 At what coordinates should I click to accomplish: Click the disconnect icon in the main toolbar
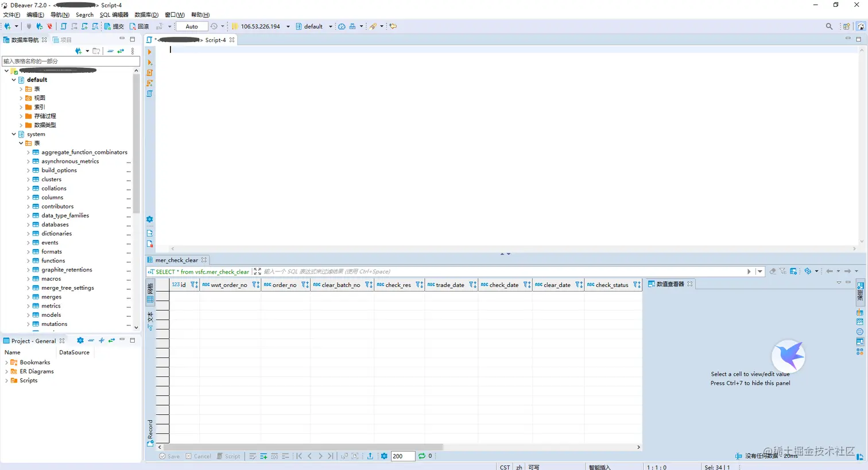point(50,26)
